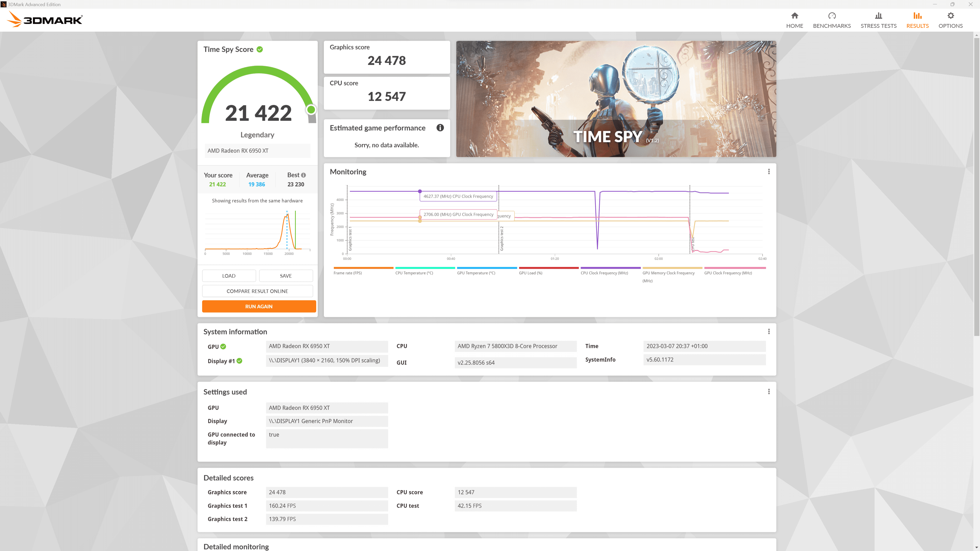Click the Best score info icon
Image resolution: width=980 pixels, height=551 pixels.
click(303, 175)
